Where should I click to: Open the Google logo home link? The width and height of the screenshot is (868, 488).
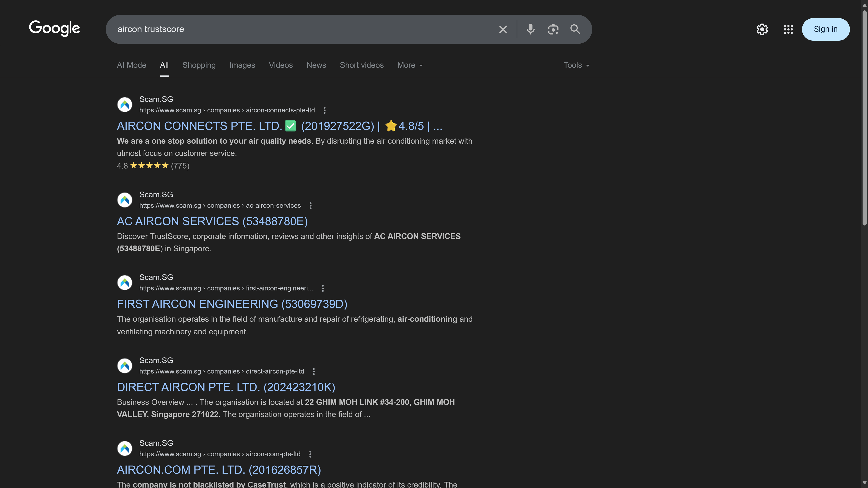pos(54,29)
